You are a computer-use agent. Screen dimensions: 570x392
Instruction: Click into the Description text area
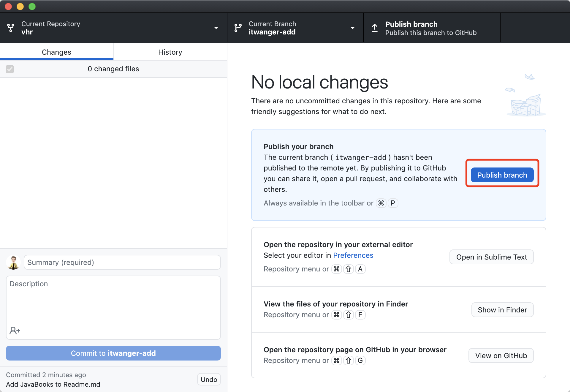coord(113,303)
